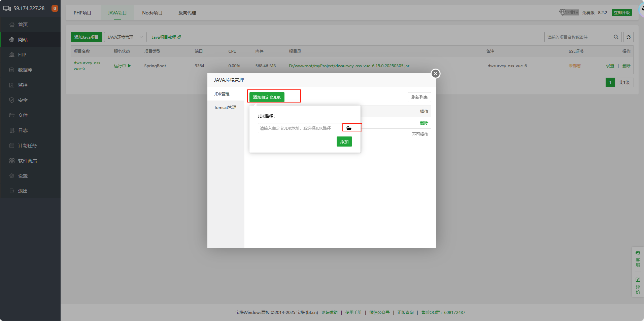Switch to the PHP项目 tab
This screenshot has height=321, width=644.
[82, 13]
